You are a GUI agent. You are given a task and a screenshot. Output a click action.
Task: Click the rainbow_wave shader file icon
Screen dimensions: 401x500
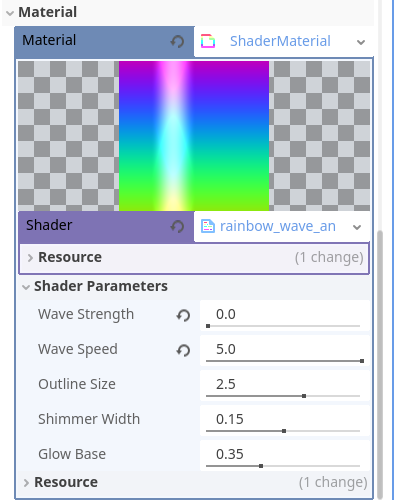(208, 226)
